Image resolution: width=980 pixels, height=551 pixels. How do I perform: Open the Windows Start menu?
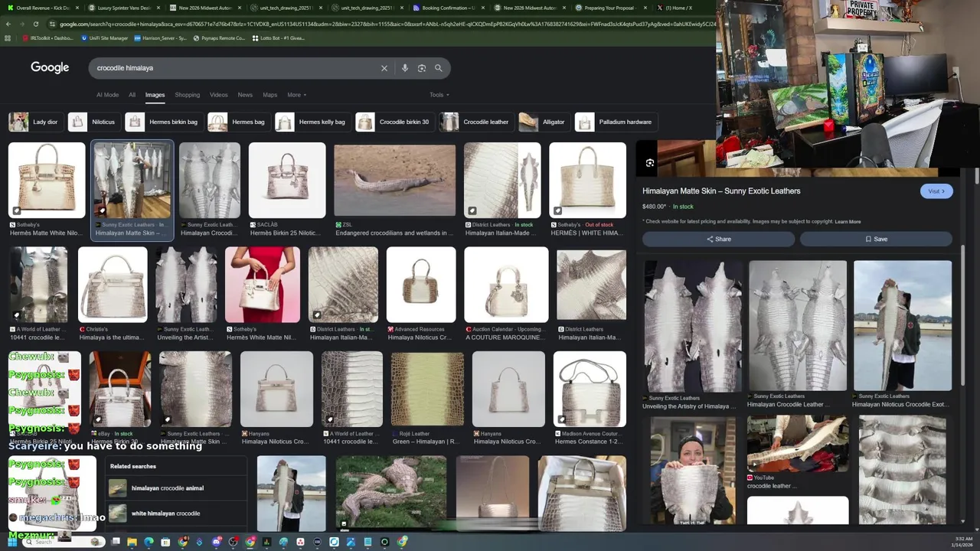(12, 542)
